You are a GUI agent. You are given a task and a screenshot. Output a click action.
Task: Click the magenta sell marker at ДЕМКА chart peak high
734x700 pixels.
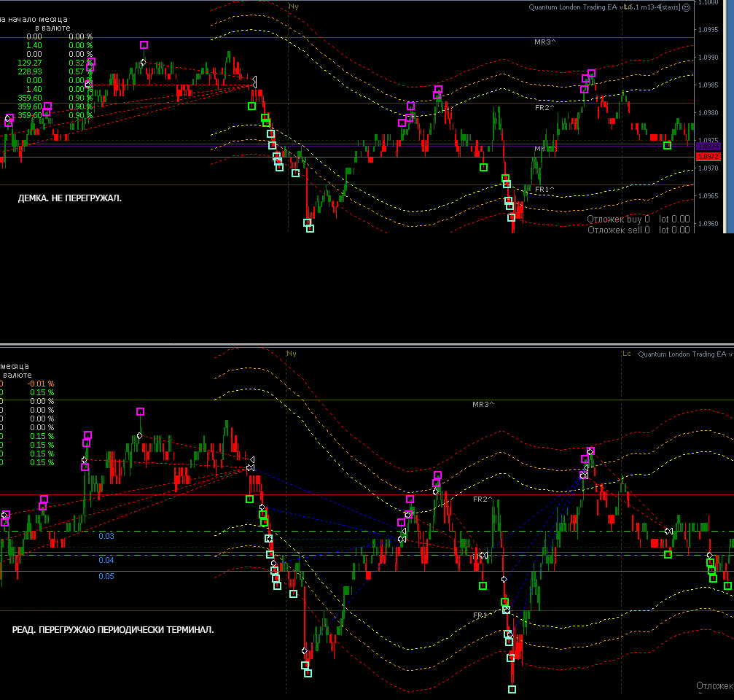(x=144, y=45)
